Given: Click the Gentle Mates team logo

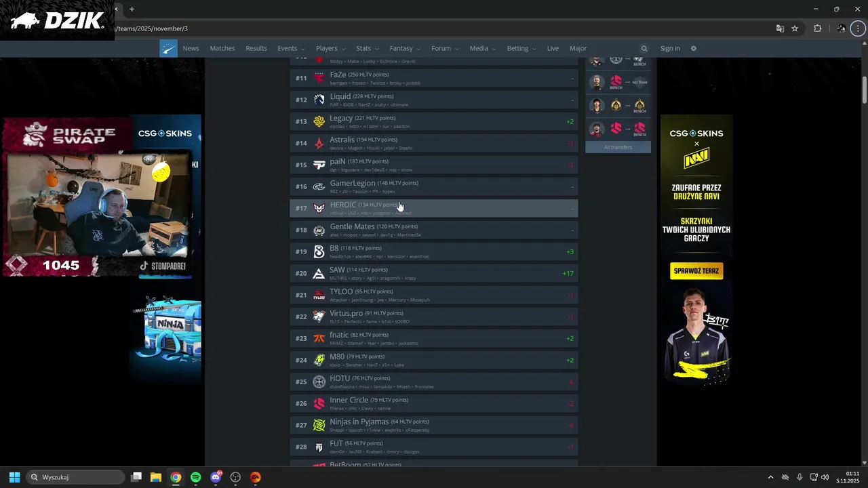Looking at the screenshot, I should (x=319, y=230).
